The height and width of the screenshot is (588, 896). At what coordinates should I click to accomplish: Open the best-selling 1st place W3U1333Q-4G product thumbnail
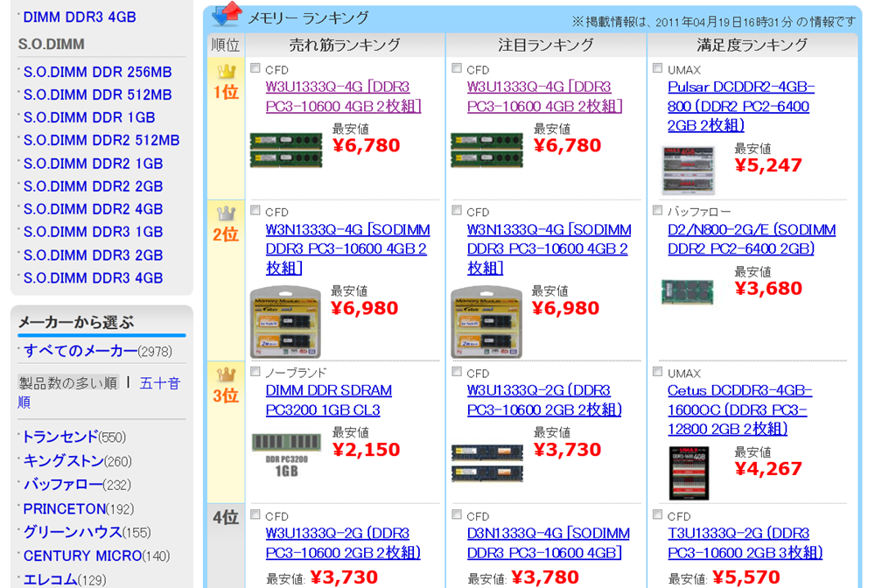pos(286,150)
